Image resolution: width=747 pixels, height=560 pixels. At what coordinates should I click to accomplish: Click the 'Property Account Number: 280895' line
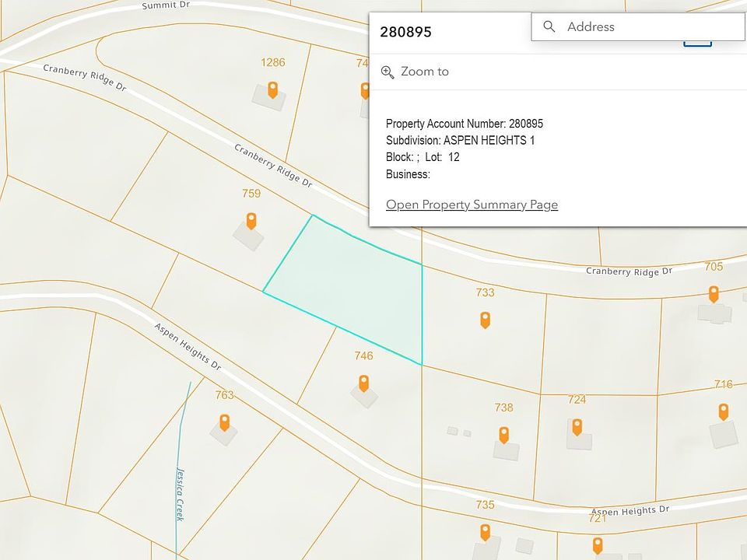point(465,124)
